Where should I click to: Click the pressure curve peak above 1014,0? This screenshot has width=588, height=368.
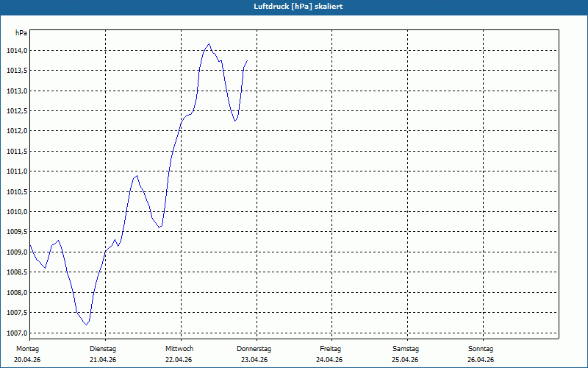click(x=209, y=44)
